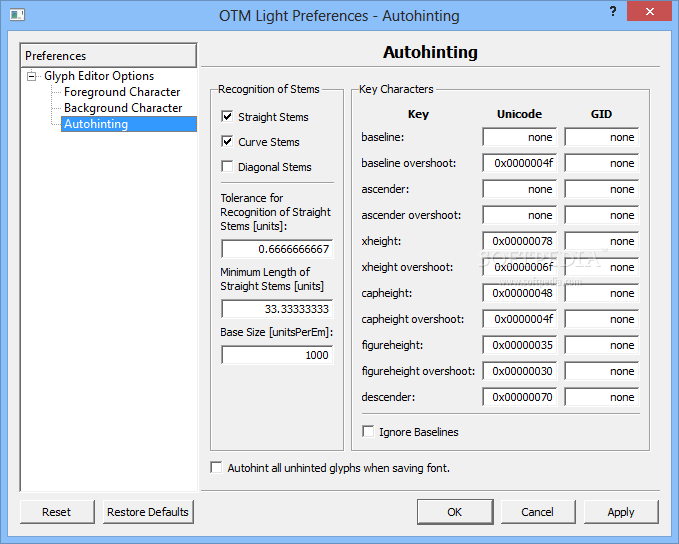Viewport: 679px width, 544px height.
Task: Click the baseline GID field
Action: coord(601,137)
